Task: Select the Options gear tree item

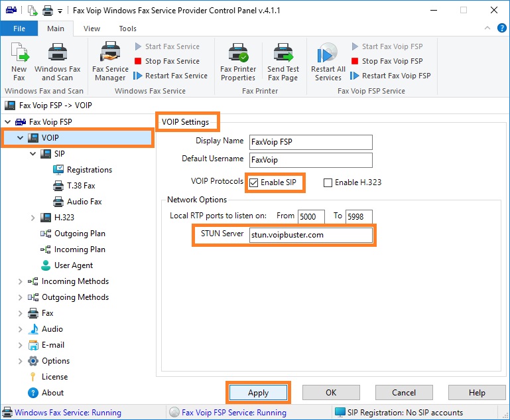Action: 49,361
